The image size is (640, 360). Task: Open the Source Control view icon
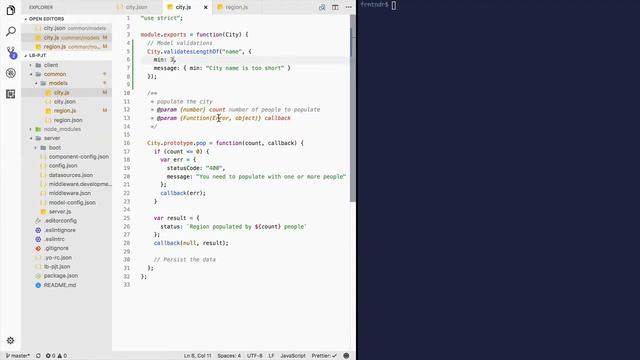(x=11, y=52)
